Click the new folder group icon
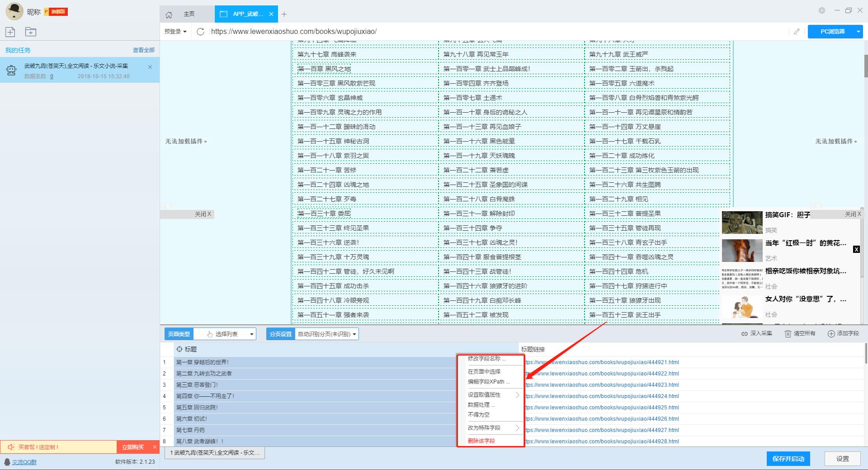This screenshot has height=470, width=868. [x=30, y=32]
